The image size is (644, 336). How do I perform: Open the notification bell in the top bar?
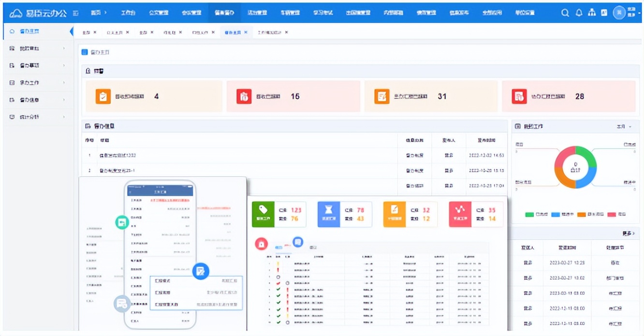pyautogui.click(x=579, y=13)
